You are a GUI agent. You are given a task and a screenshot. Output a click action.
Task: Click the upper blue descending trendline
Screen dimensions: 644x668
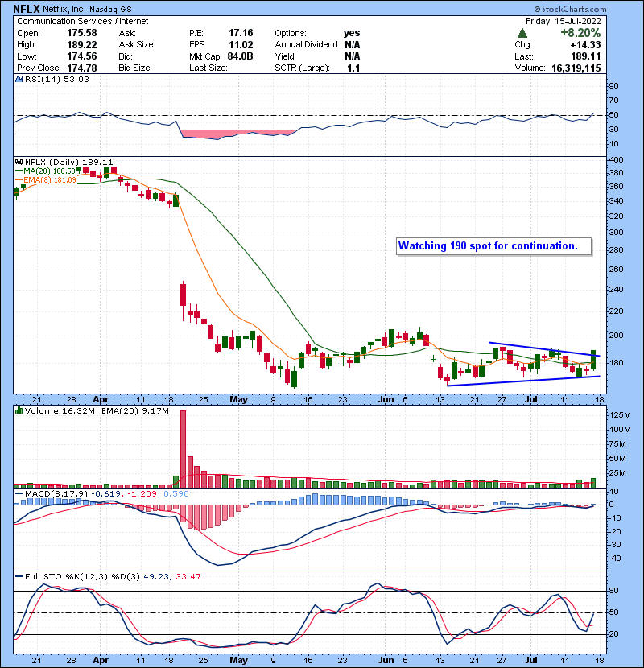coord(544,349)
